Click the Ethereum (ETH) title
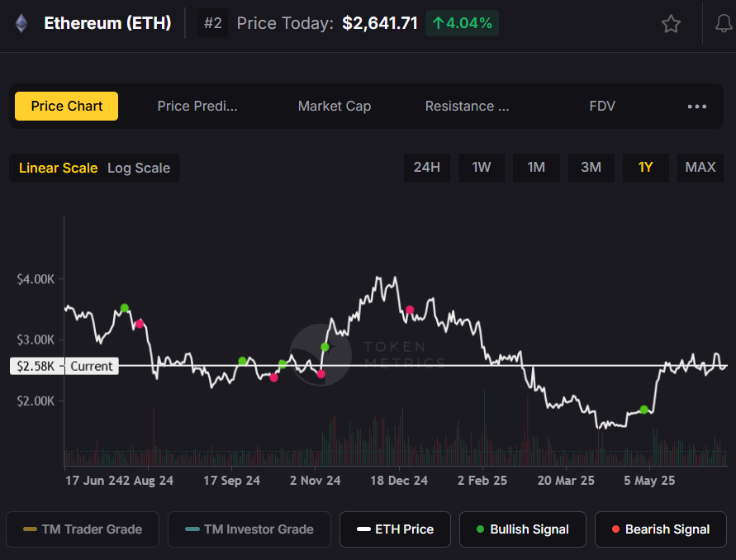Screen dimensions: 736x560 [107, 23]
